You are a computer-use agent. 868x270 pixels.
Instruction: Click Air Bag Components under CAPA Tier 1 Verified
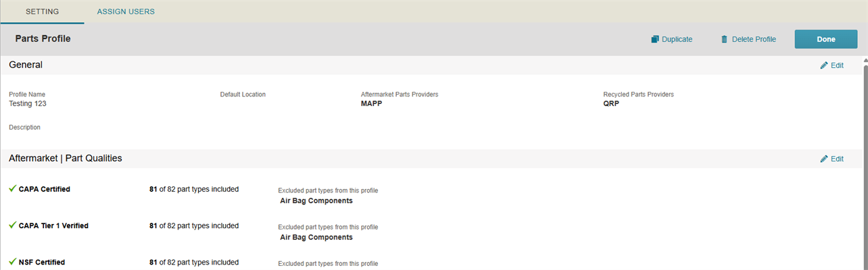point(316,237)
